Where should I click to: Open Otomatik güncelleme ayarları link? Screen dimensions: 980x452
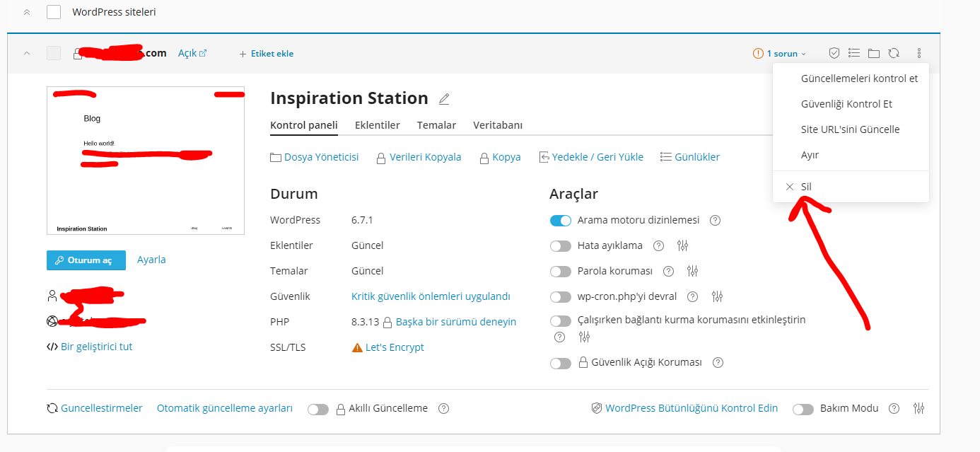coord(225,408)
